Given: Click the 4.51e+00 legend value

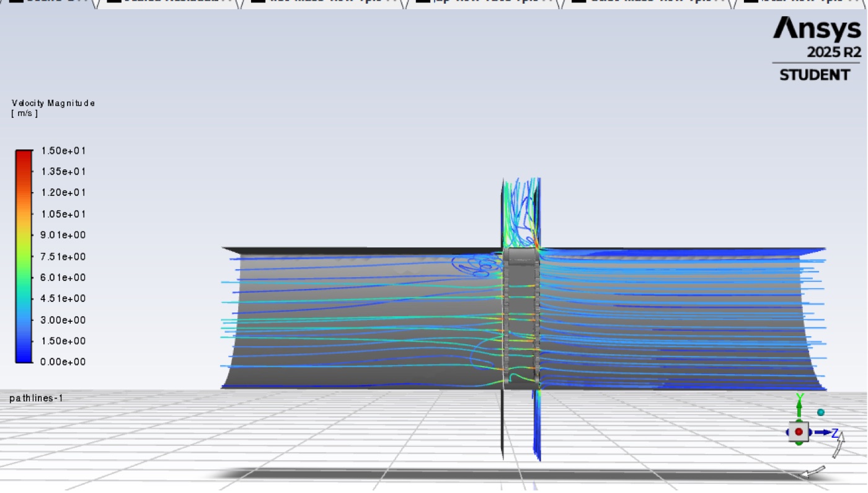Looking at the screenshot, I should (63, 299).
